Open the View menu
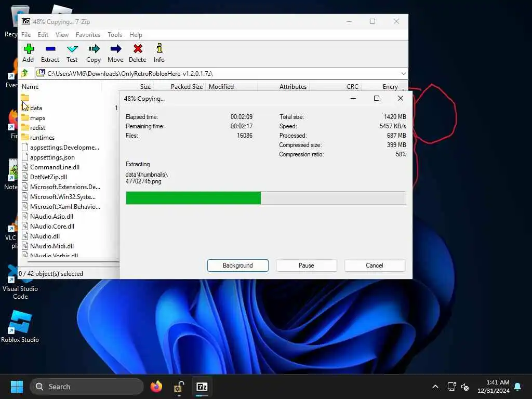 [62, 35]
